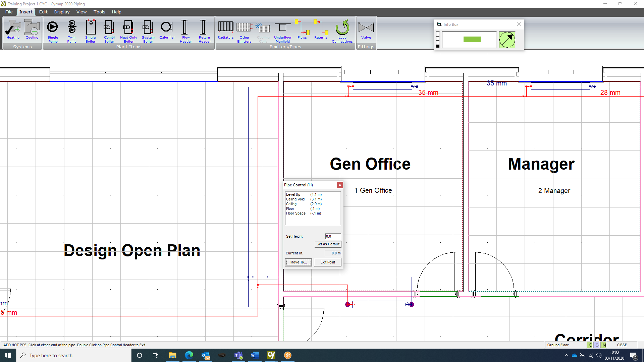Activate the Loop Connections tool
This screenshot has height=362, width=644.
click(342, 31)
